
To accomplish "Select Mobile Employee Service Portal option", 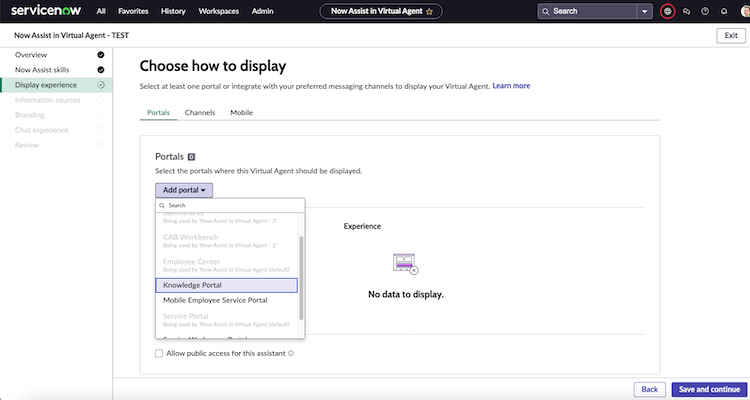I will coord(226,300).
